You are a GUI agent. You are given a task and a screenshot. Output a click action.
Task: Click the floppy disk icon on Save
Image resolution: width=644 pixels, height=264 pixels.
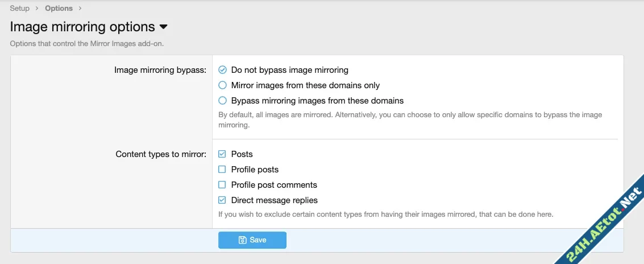pos(243,240)
